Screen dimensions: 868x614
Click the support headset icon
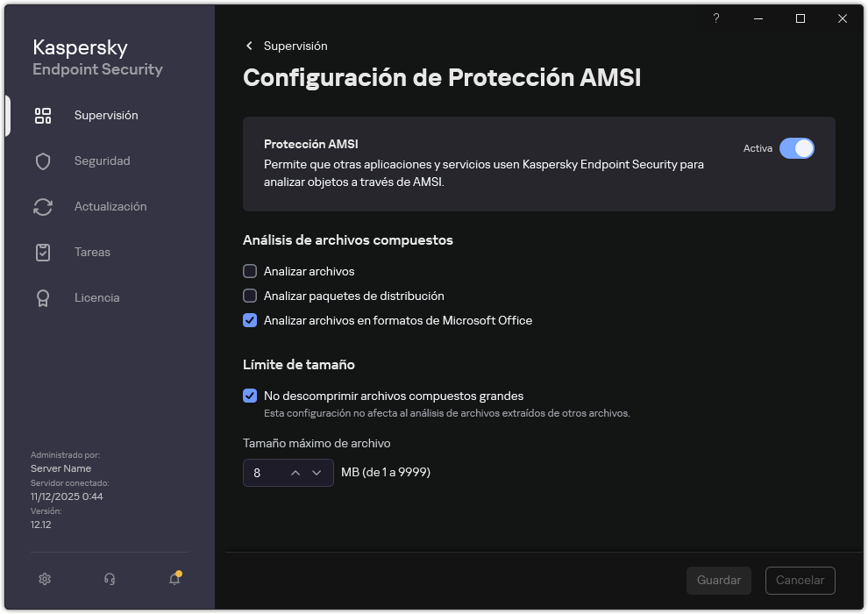(x=109, y=579)
